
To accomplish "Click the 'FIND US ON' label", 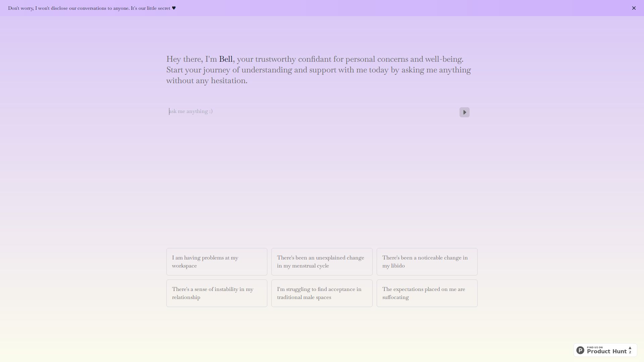I will coord(595,347).
